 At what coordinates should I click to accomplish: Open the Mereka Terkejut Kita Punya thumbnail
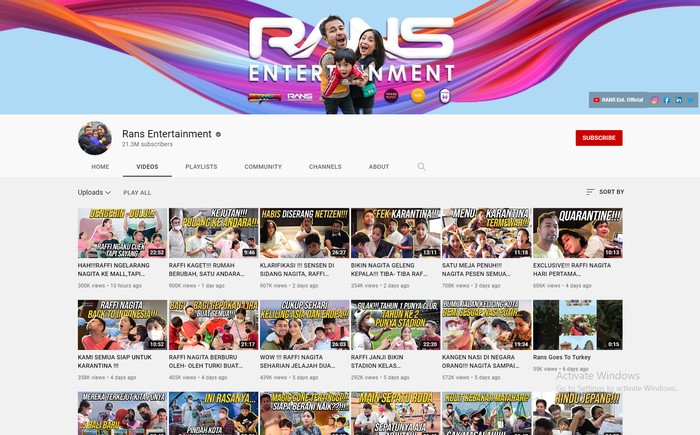122,414
